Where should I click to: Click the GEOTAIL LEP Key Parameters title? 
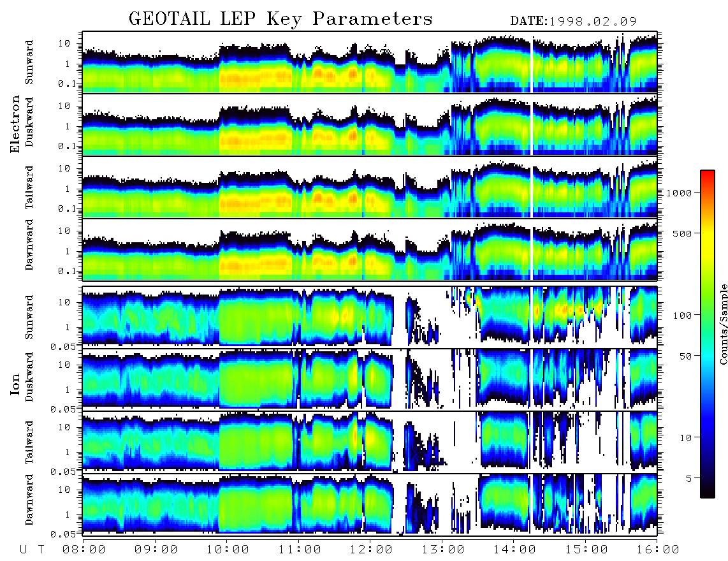point(280,19)
